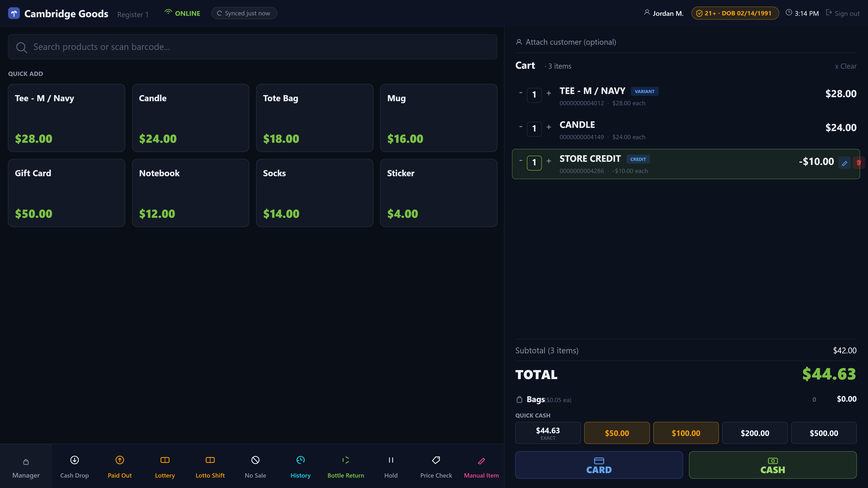Quick add Mug for $16.00
The image size is (868, 488).
point(438,118)
